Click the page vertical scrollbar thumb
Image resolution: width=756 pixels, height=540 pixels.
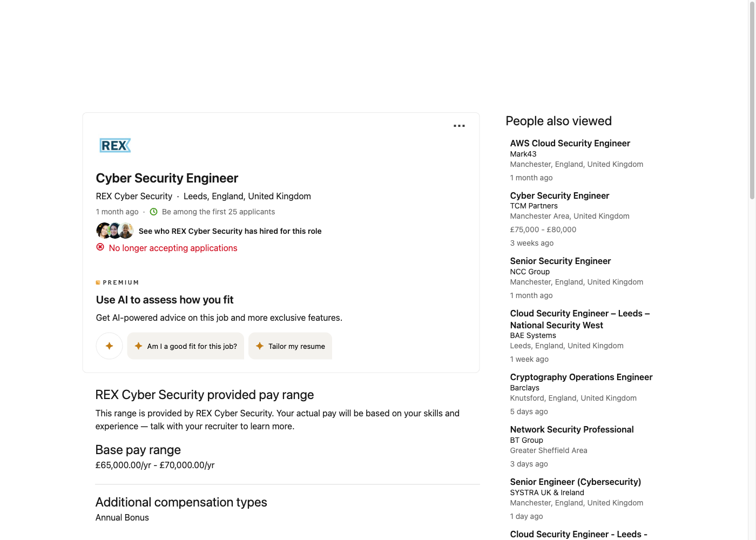pos(752,100)
